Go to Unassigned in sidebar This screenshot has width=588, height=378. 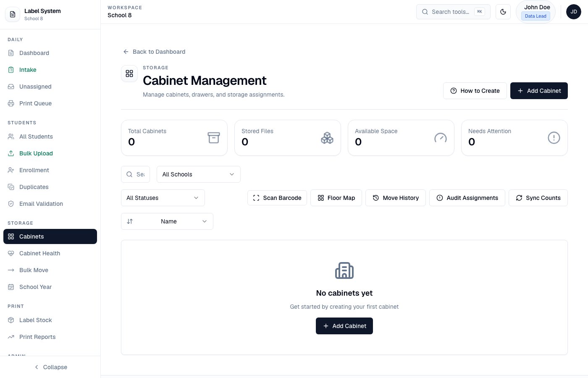click(x=50, y=87)
